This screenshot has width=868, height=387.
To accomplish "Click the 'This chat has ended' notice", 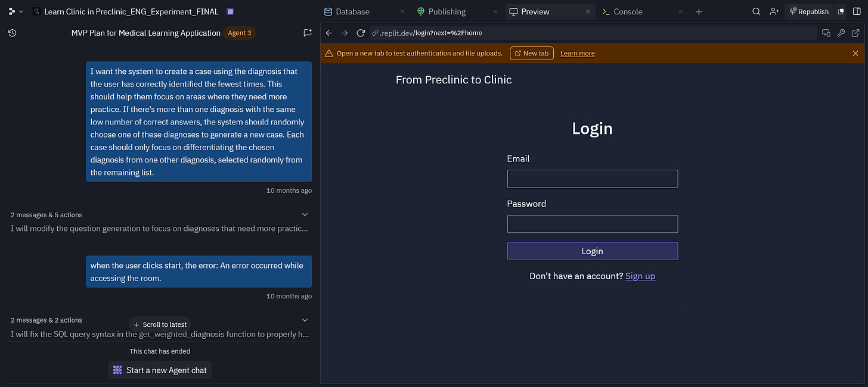I will point(160,351).
